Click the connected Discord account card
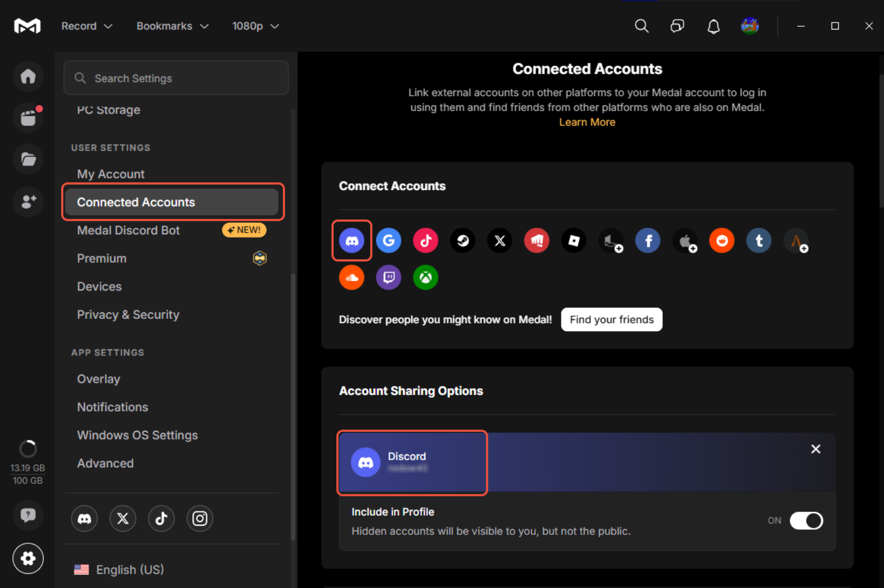Viewport: 884px width, 588px height. point(587,462)
